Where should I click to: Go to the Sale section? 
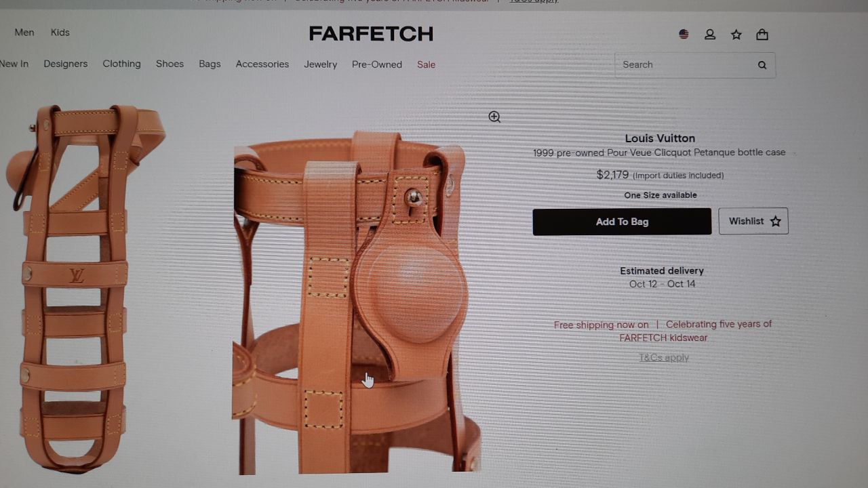tap(427, 64)
